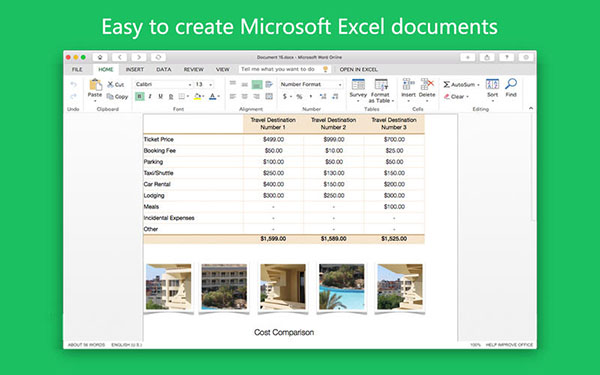Image resolution: width=600 pixels, height=375 pixels.
Task: Open the Calibri font name dropdown
Action: tap(163, 84)
